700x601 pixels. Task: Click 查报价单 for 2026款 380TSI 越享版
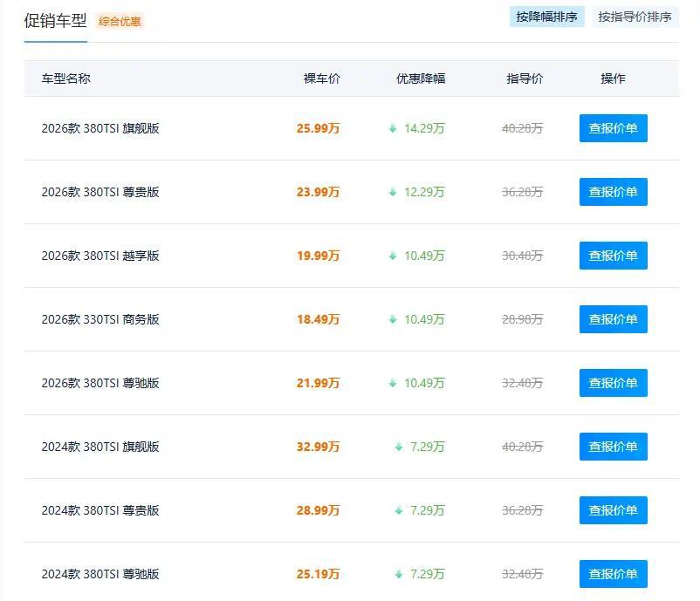click(x=613, y=256)
